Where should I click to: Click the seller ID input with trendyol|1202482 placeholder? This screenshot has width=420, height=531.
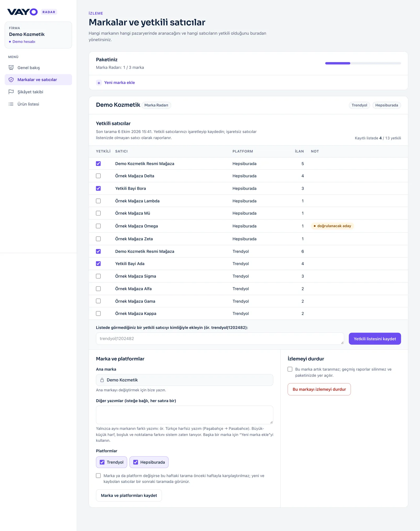[220, 339]
